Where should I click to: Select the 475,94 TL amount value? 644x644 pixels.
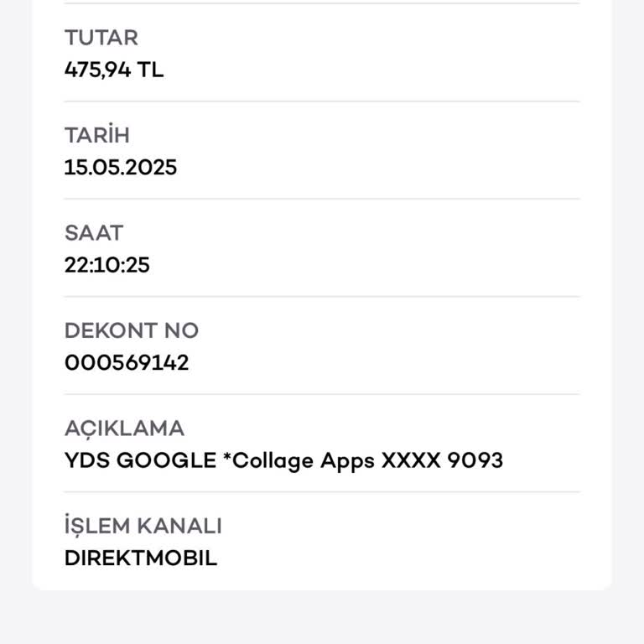pos(113,70)
